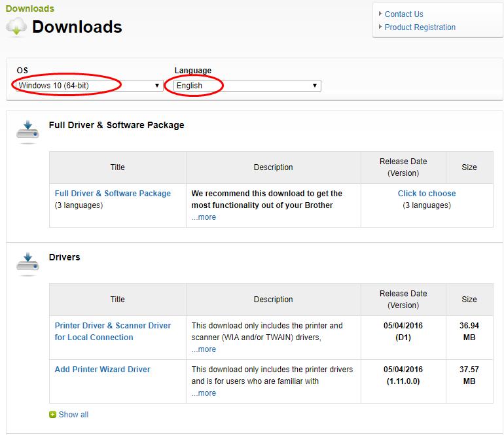Click the arrow bullet next to Product Registration
Viewport: 504px width, 435px height.
point(380,27)
